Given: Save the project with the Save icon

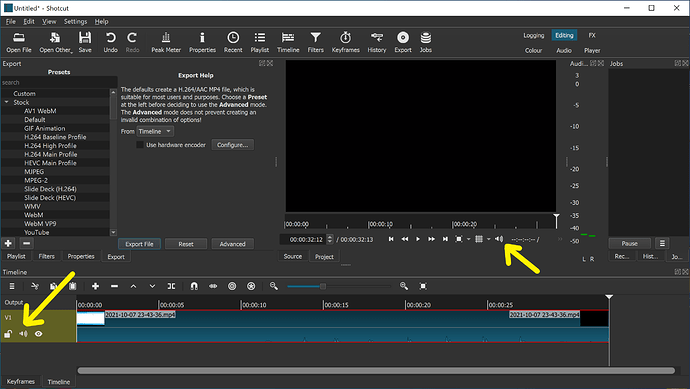Looking at the screenshot, I should 85,42.
